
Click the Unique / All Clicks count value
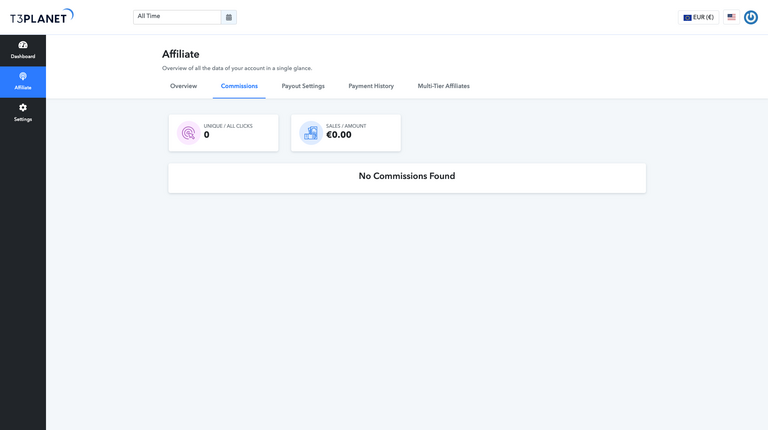point(207,135)
